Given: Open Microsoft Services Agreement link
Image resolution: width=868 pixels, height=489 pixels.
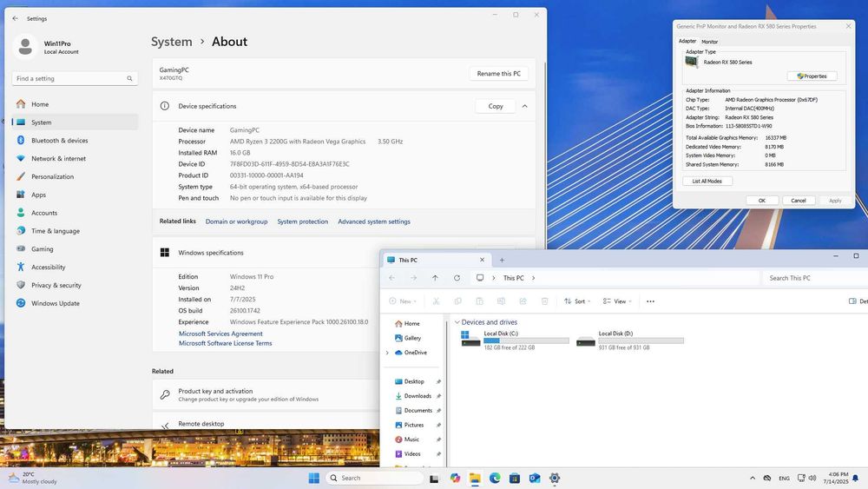Looking at the screenshot, I should click(x=220, y=334).
